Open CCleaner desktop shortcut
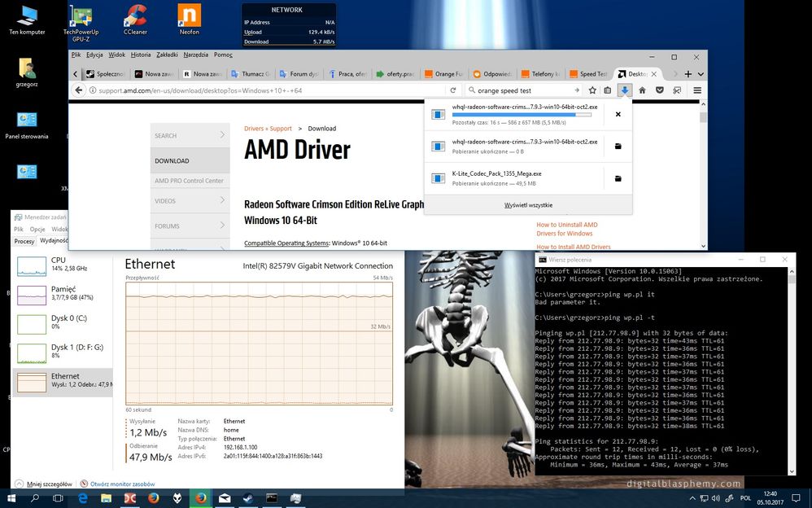Viewport: 812px width, 508px height. pos(135,20)
